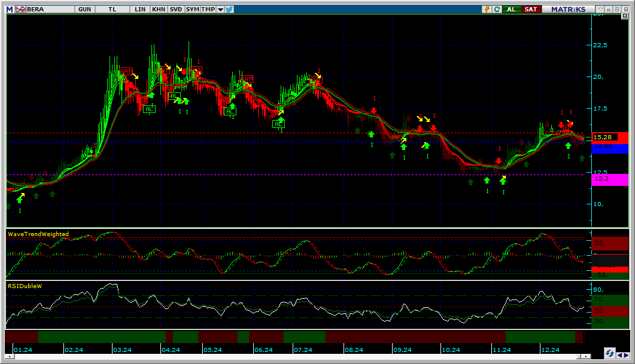This screenshot has width=635, height=364.
Task: Open the SYM toolbar option
Action: pyautogui.click(x=192, y=10)
